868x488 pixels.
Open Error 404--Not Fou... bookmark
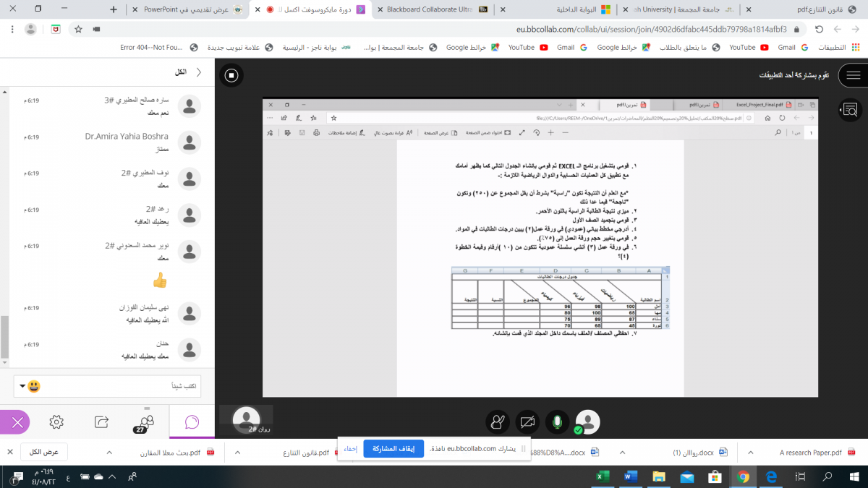click(159, 47)
